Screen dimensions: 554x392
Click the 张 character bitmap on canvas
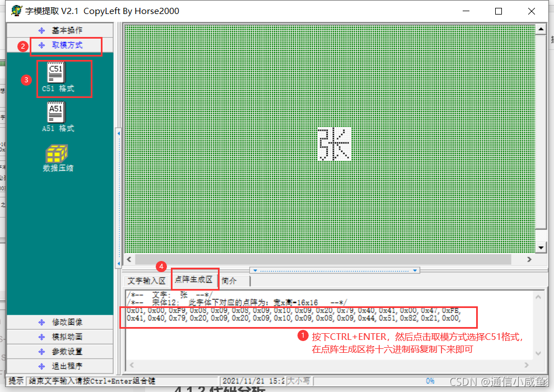(334, 144)
